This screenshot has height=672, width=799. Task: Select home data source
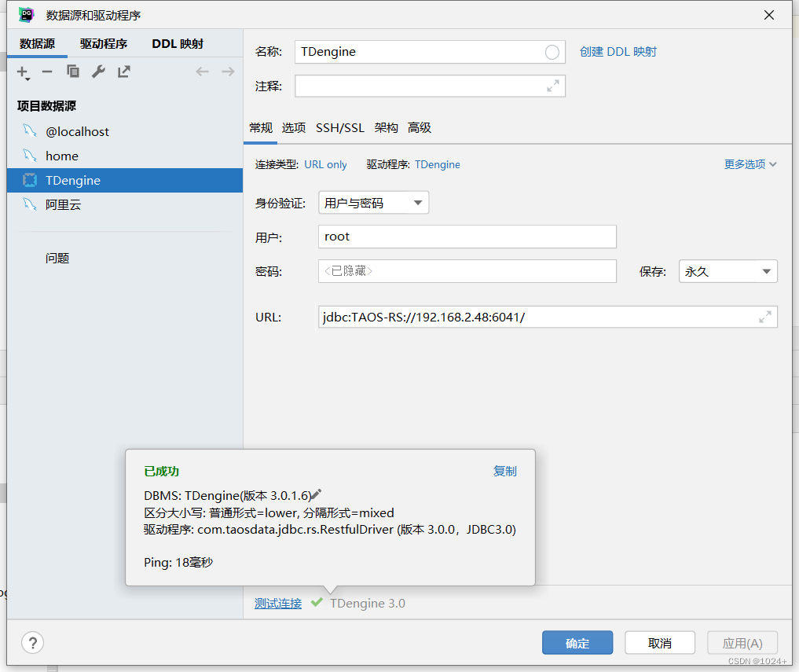[x=125, y=156]
